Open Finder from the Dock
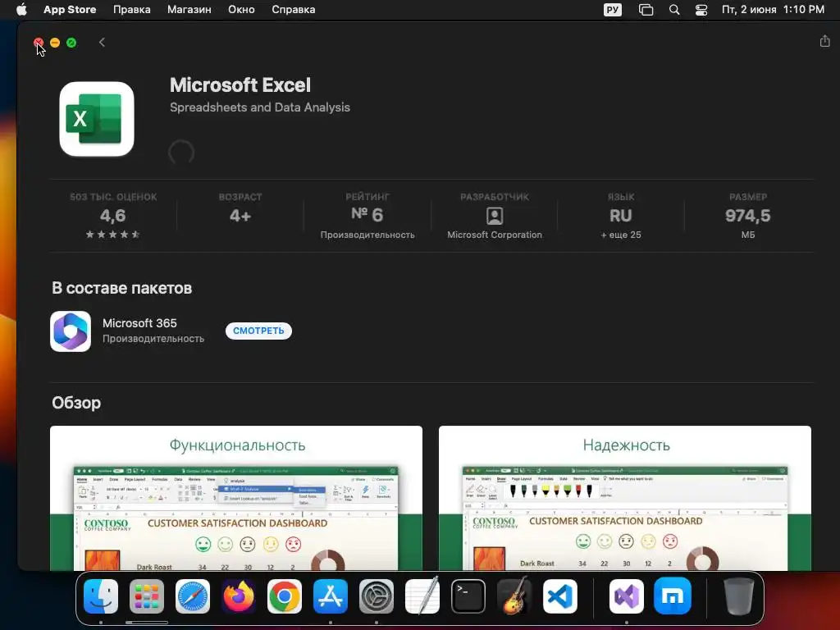 (101, 596)
